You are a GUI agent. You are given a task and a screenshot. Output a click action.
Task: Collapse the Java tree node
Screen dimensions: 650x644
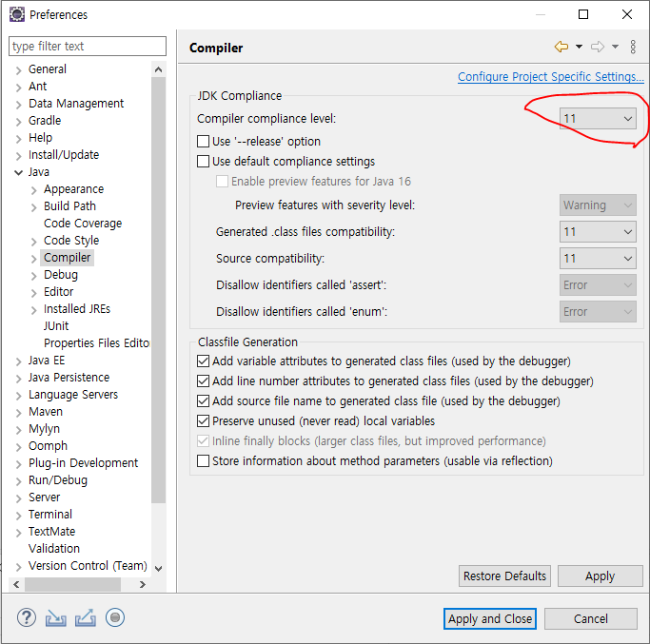click(19, 172)
